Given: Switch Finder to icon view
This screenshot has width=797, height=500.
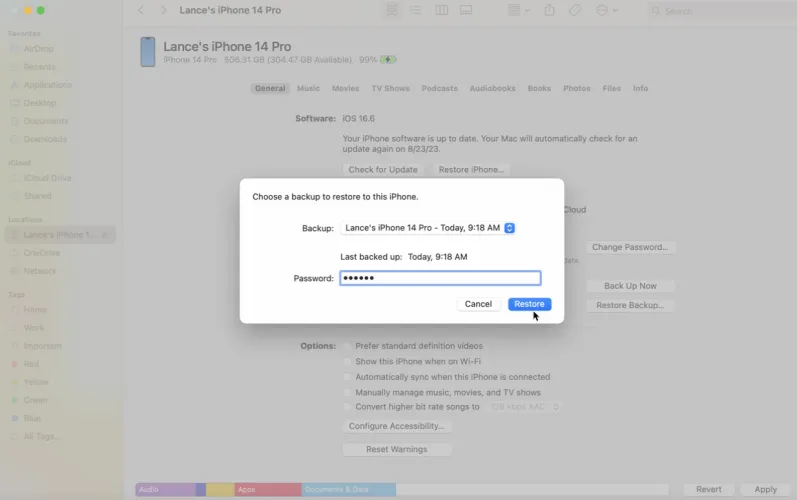Looking at the screenshot, I should (x=393, y=10).
